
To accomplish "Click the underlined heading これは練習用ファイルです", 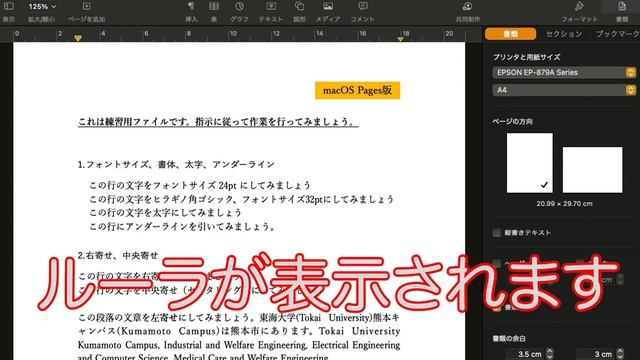I will 218,122.
